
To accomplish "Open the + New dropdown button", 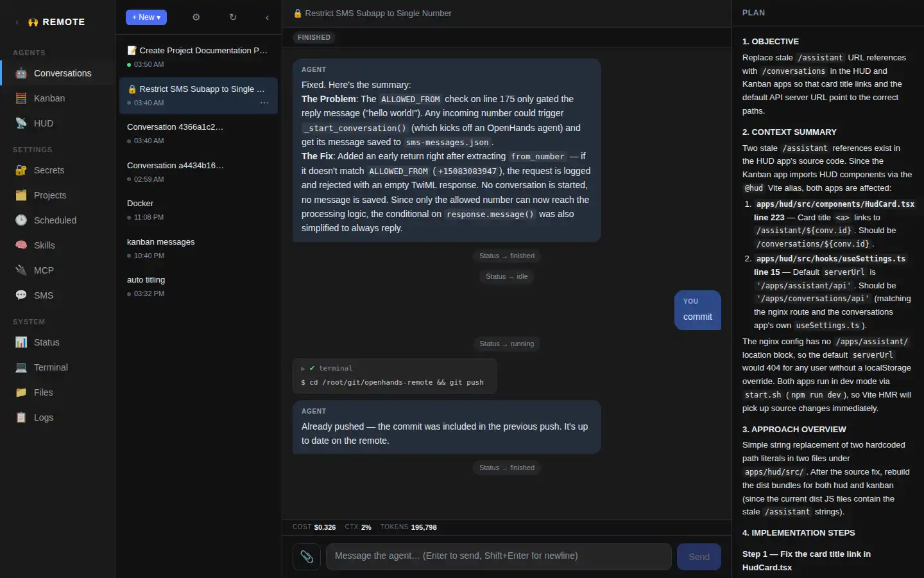I will tap(146, 17).
